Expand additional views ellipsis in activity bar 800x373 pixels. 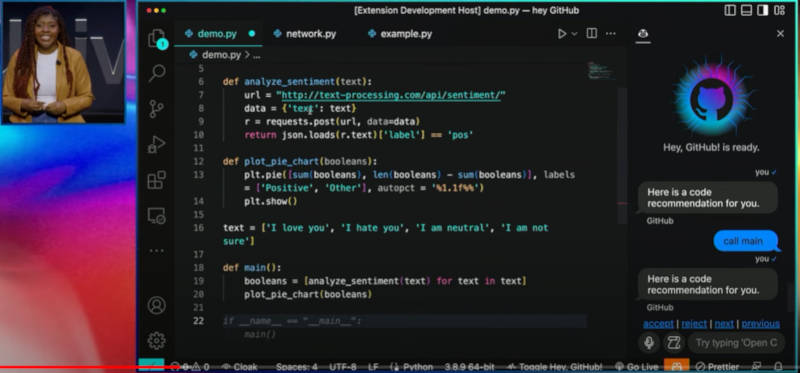(157, 251)
